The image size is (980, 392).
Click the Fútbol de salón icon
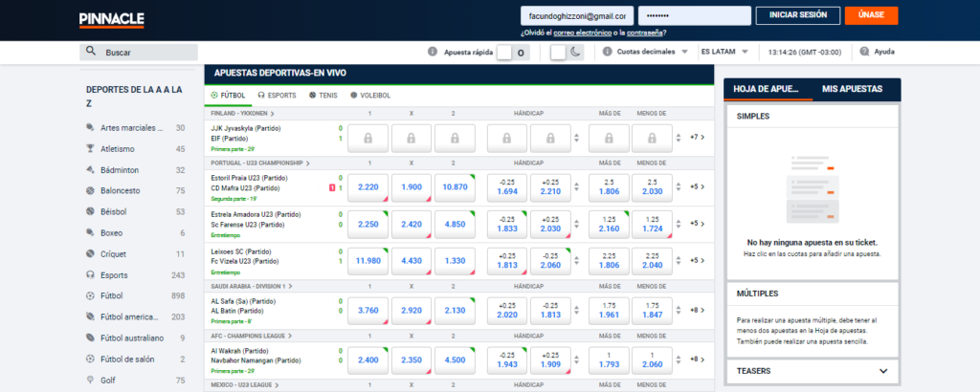point(90,359)
